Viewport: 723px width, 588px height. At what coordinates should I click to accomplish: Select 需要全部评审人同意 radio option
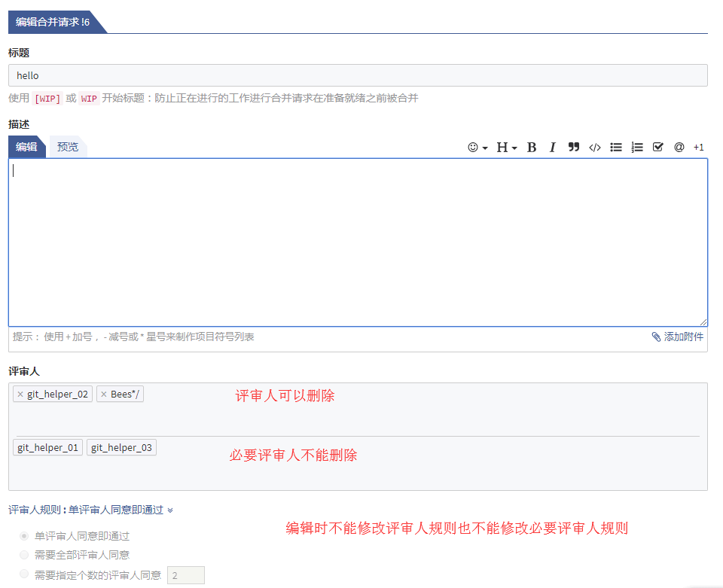[24, 555]
